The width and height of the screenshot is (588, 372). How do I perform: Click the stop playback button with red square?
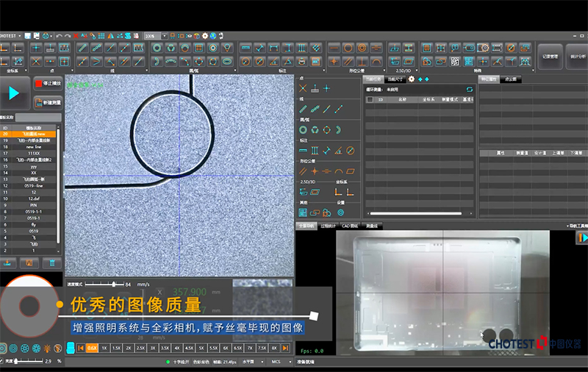point(48,84)
